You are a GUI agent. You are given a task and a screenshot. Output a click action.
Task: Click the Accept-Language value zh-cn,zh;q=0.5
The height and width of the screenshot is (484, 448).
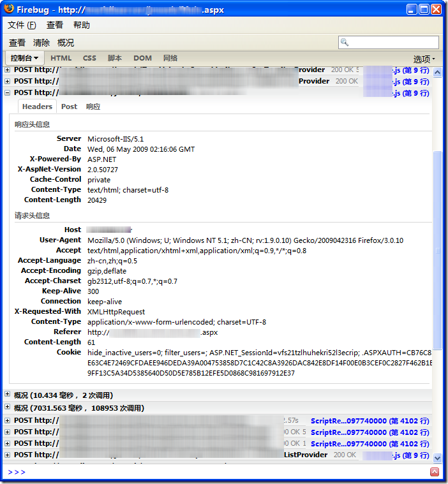[x=112, y=261]
